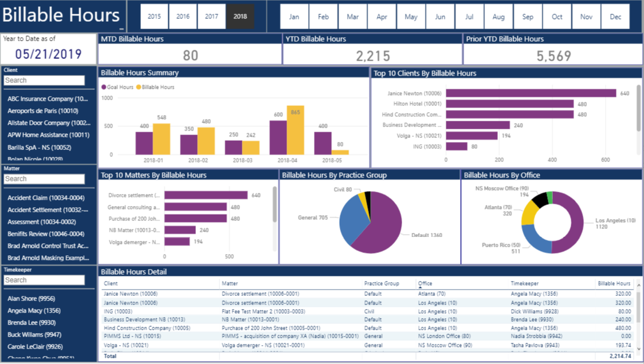Click the Janice Newton (10006) client bar
Screen dimensions: 644x364
tap(531, 93)
